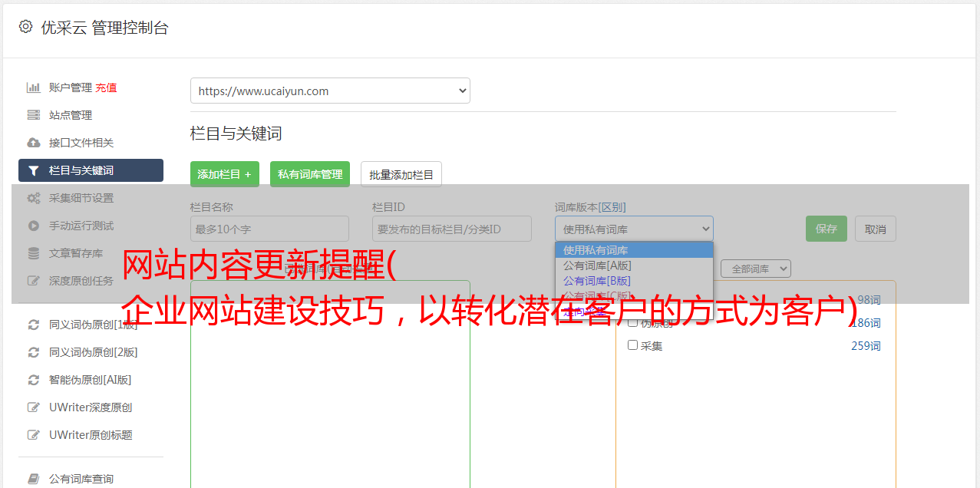
Task: Click the 批量添加栏目 button
Action: click(401, 174)
